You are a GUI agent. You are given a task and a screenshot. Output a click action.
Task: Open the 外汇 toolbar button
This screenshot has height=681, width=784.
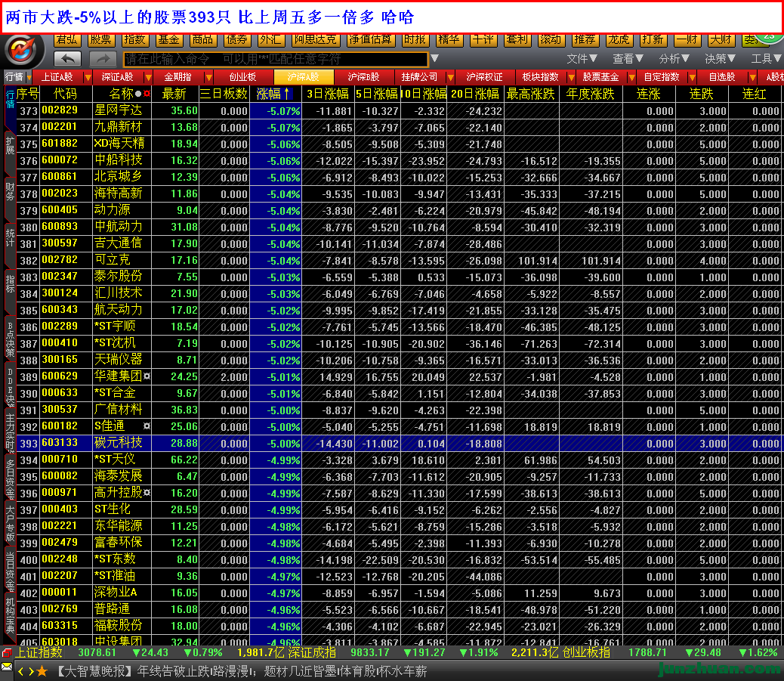pyautogui.click(x=271, y=39)
